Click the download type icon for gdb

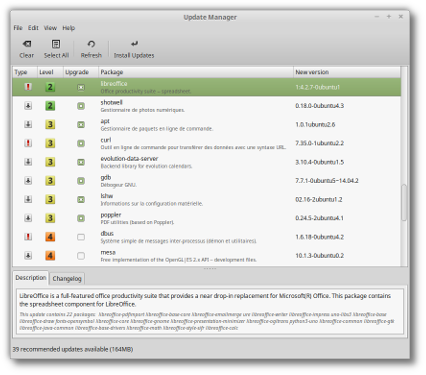[28, 181]
